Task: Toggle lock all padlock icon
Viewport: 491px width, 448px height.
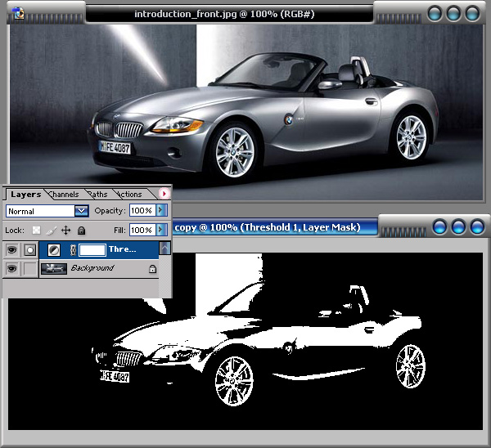Action: [x=81, y=231]
